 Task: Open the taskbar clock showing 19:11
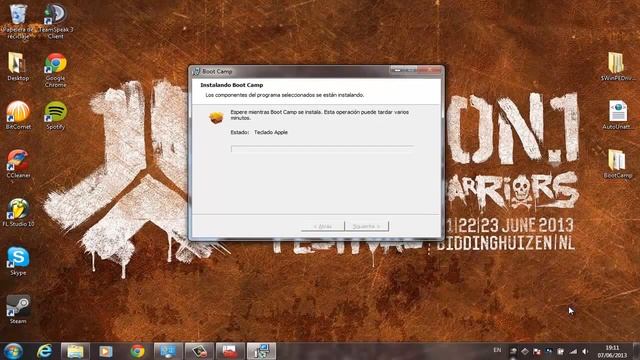(612, 351)
